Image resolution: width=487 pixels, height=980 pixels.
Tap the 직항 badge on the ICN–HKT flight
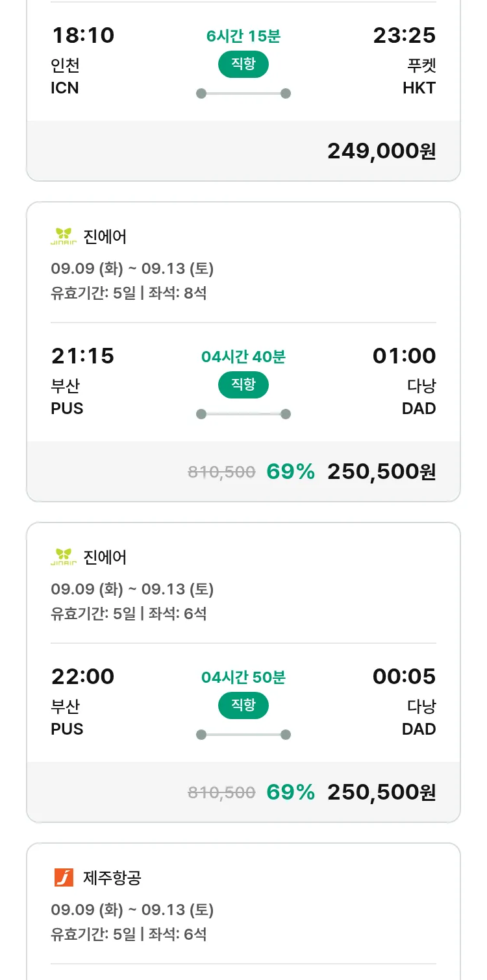point(243,64)
